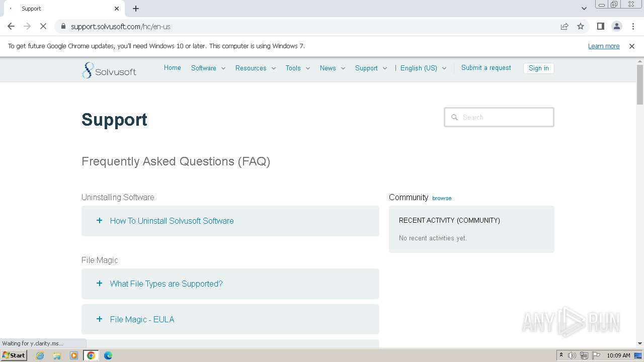The width and height of the screenshot is (644, 362).
Task: Expand the Support dropdown menu
Action: click(x=371, y=68)
